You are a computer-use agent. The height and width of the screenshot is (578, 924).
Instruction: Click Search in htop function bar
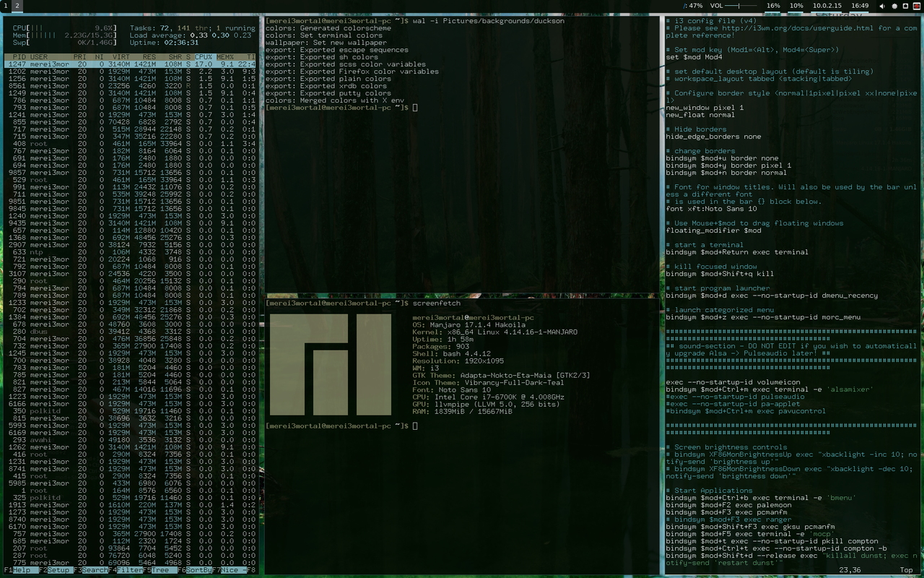tap(95, 571)
